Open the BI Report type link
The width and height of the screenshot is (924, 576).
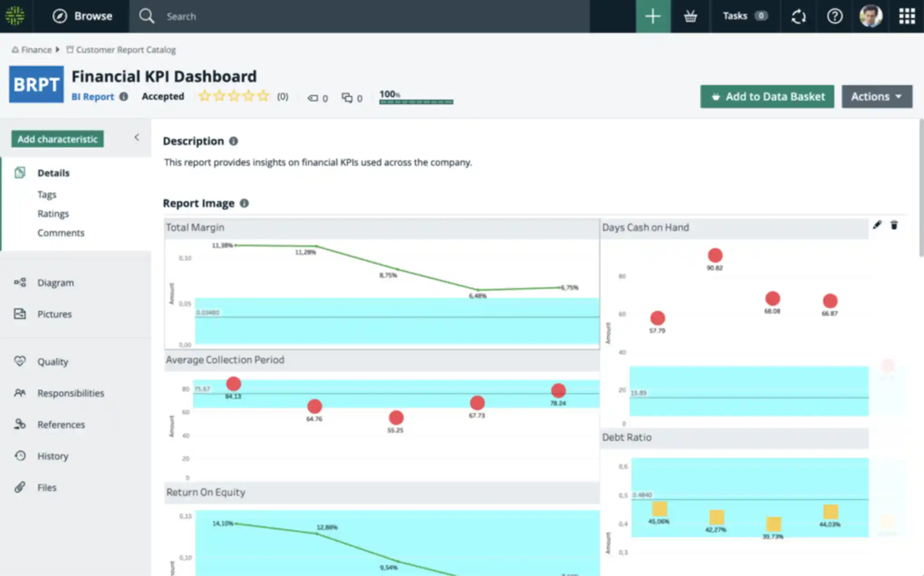pos(92,96)
